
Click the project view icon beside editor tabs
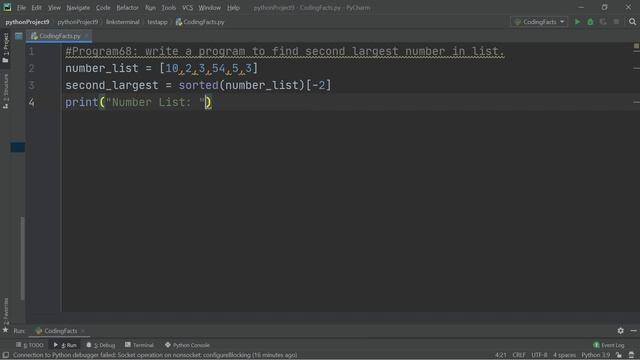(19, 36)
